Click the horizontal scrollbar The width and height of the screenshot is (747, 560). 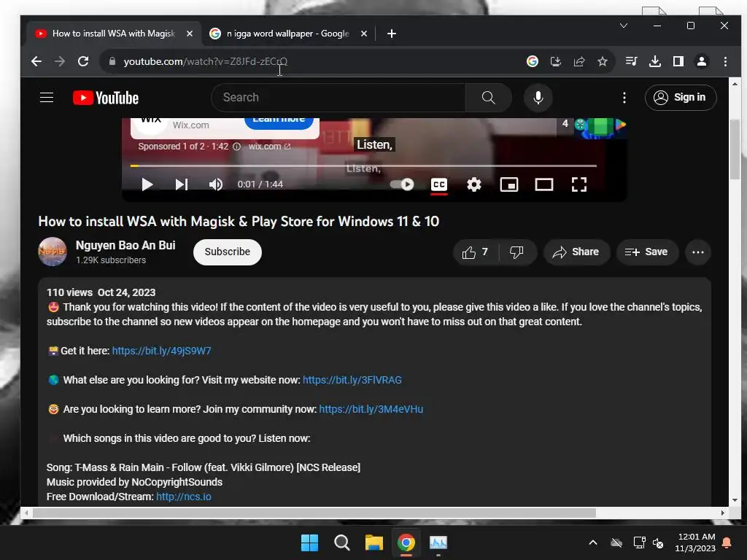click(314, 513)
